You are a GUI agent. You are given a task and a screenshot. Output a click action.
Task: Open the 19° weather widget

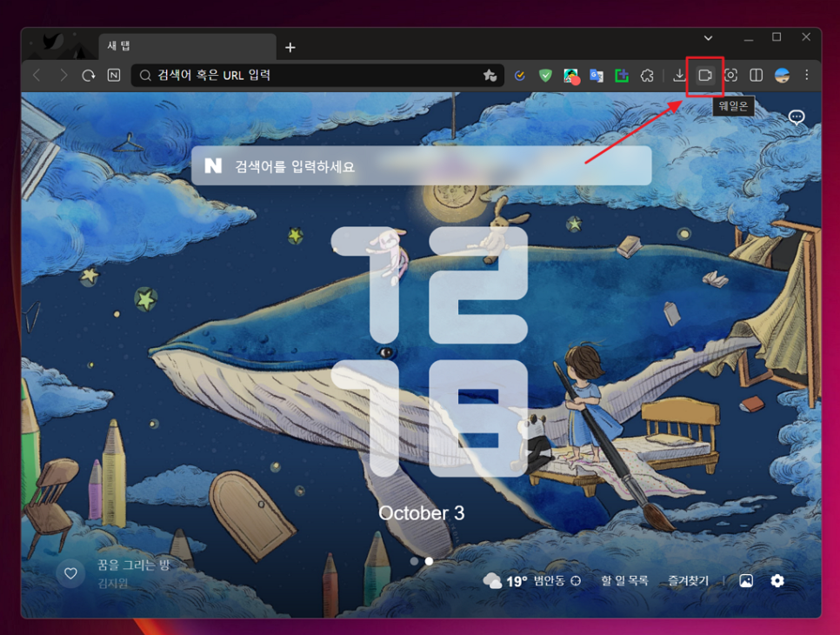pos(505,581)
